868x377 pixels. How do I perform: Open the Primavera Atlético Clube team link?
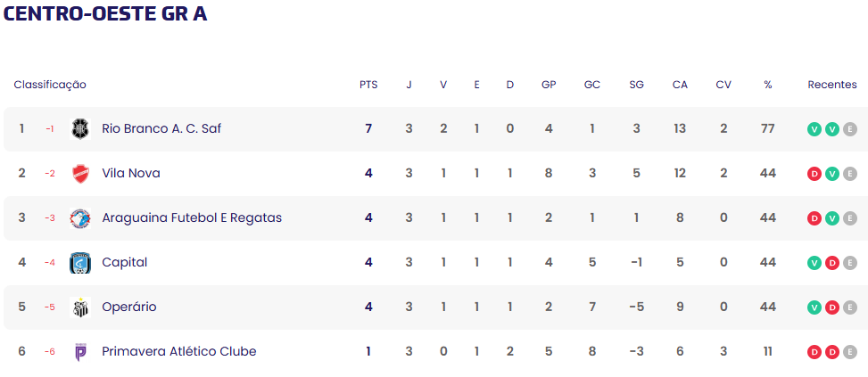[179, 352]
